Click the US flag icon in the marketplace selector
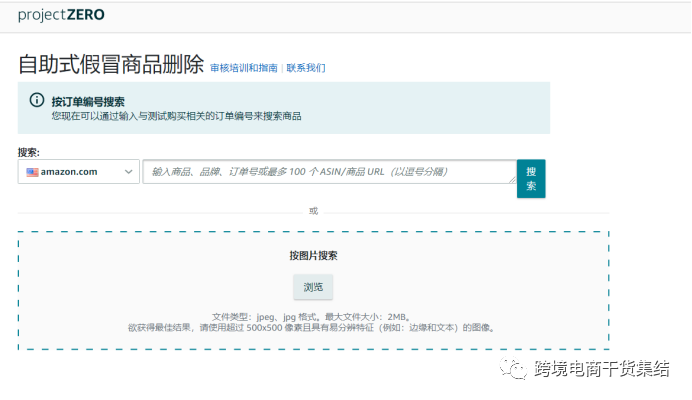 point(32,172)
